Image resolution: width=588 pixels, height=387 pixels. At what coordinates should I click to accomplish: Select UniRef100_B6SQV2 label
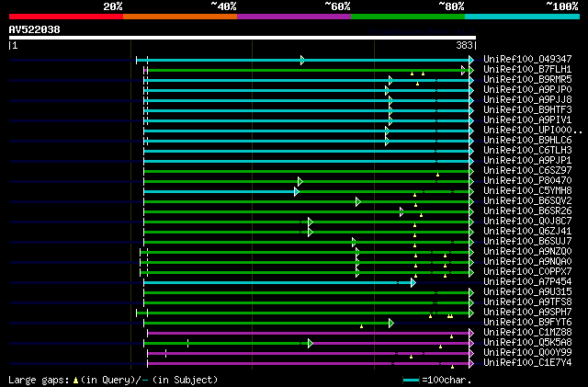point(527,201)
